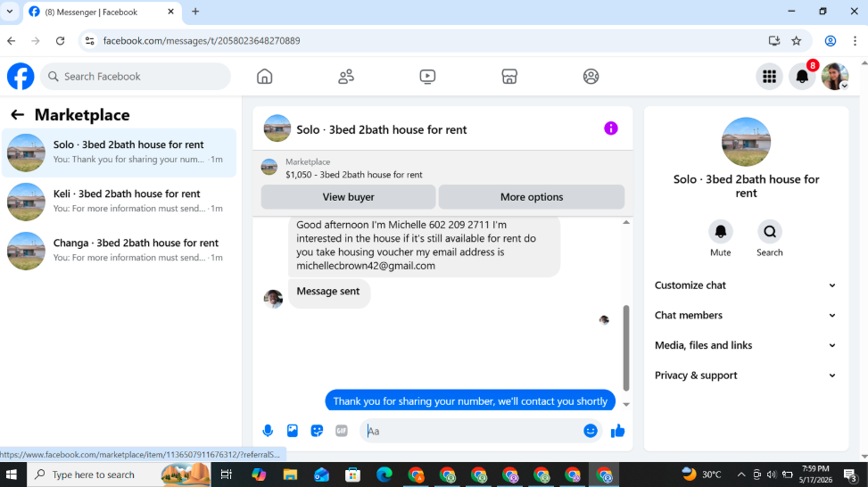Image resolution: width=868 pixels, height=487 pixels.
Task: Open Task View on the taskbar
Action: (x=226, y=475)
